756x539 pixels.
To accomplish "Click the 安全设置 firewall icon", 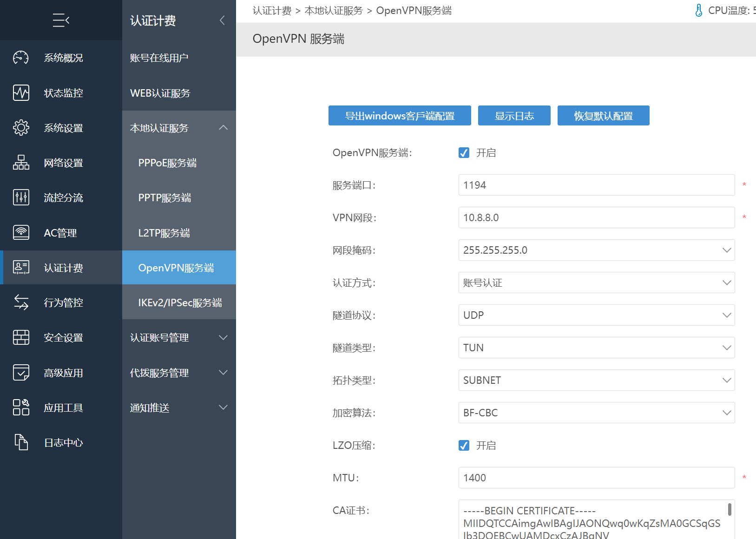I will click(x=21, y=337).
